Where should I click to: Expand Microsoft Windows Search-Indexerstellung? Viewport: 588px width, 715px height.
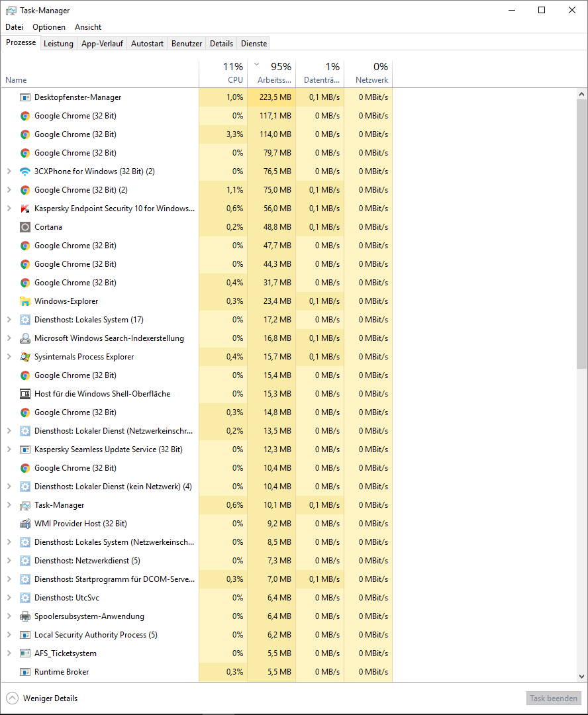click(x=9, y=338)
